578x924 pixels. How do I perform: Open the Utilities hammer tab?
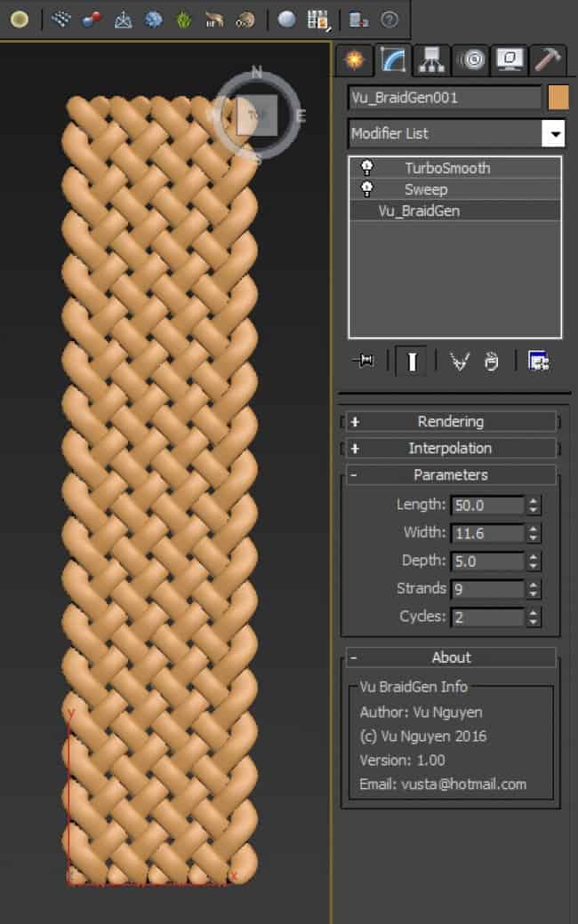[549, 60]
